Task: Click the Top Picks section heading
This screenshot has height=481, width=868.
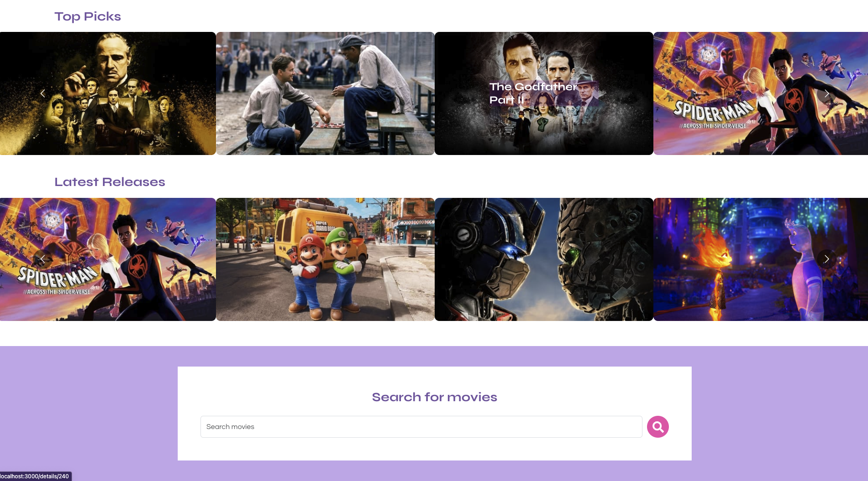Action: [87, 16]
